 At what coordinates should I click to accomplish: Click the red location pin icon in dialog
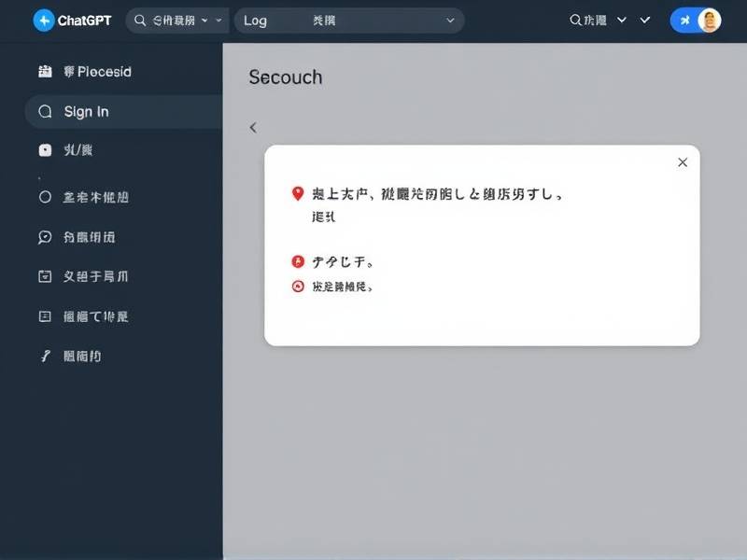[x=298, y=194]
